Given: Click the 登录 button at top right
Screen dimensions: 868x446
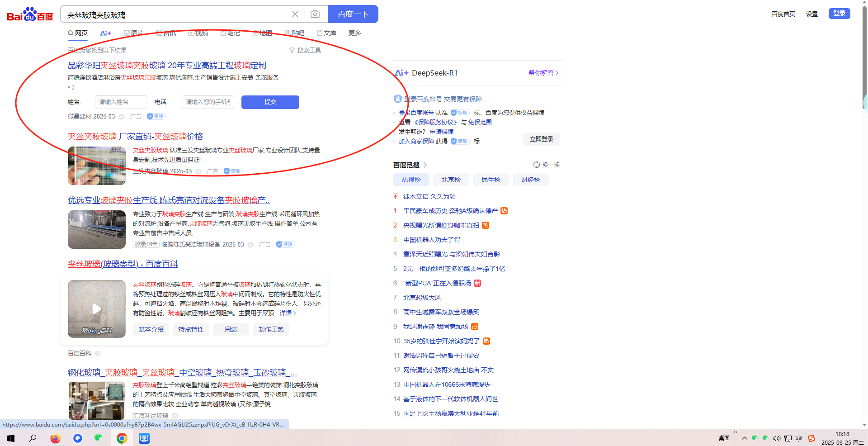Looking at the screenshot, I should [x=840, y=14].
